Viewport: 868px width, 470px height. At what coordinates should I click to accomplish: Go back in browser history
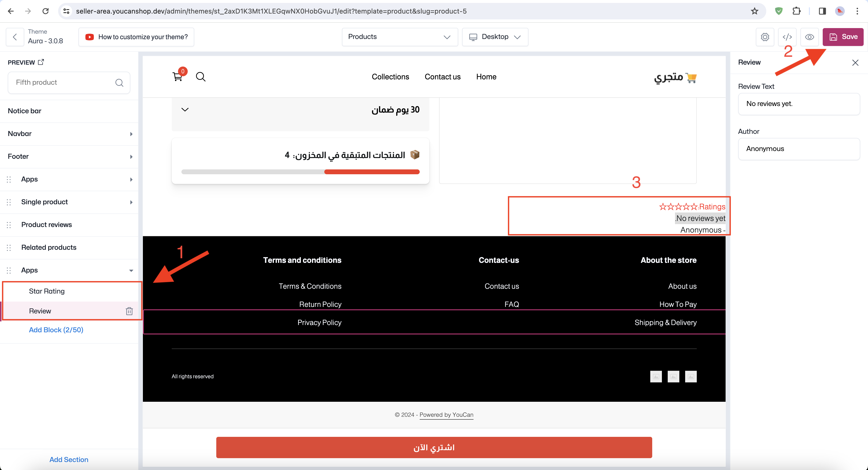11,11
